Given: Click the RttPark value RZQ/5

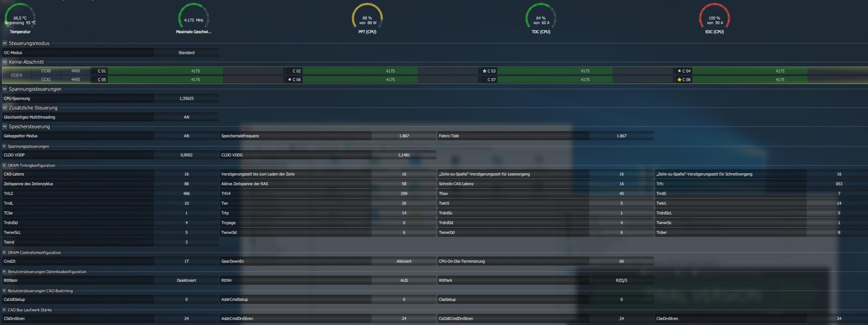Looking at the screenshot, I should click(x=621, y=281).
